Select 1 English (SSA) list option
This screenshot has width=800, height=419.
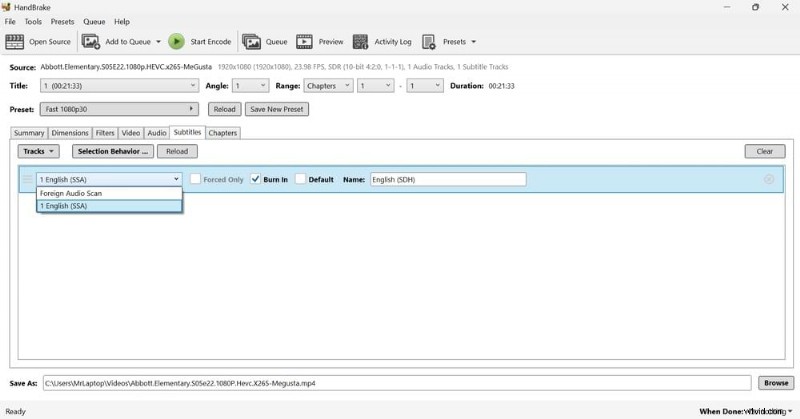[x=109, y=206]
